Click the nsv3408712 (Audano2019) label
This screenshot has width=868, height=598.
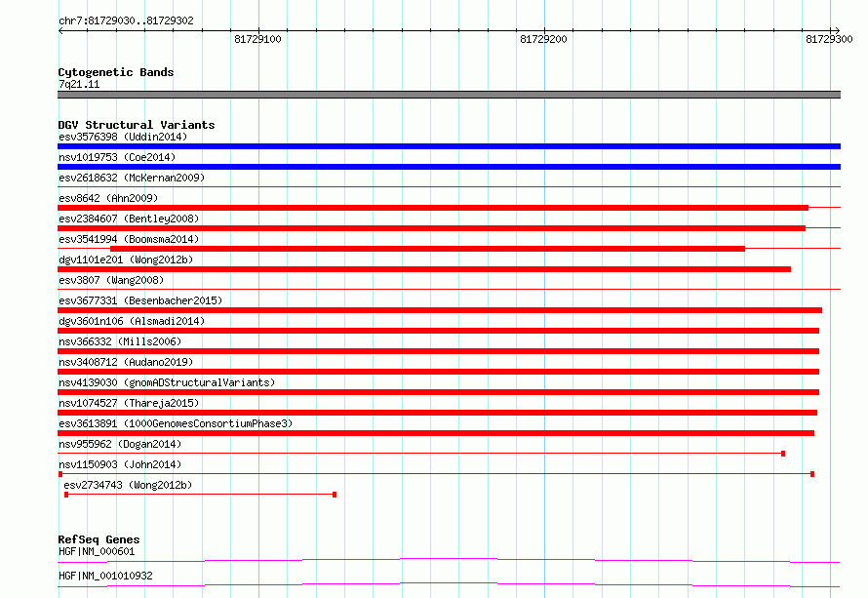[126, 362]
